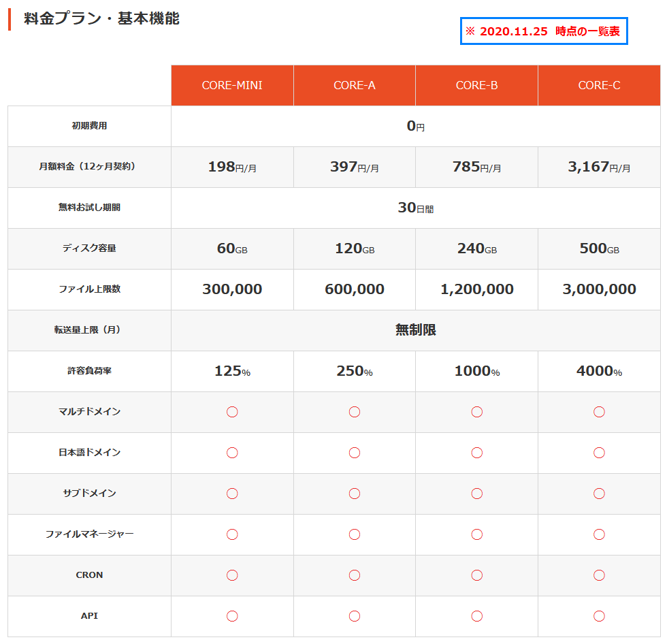Select the 60GB disk capacity cell
This screenshot has width=667, height=644.
(232, 248)
